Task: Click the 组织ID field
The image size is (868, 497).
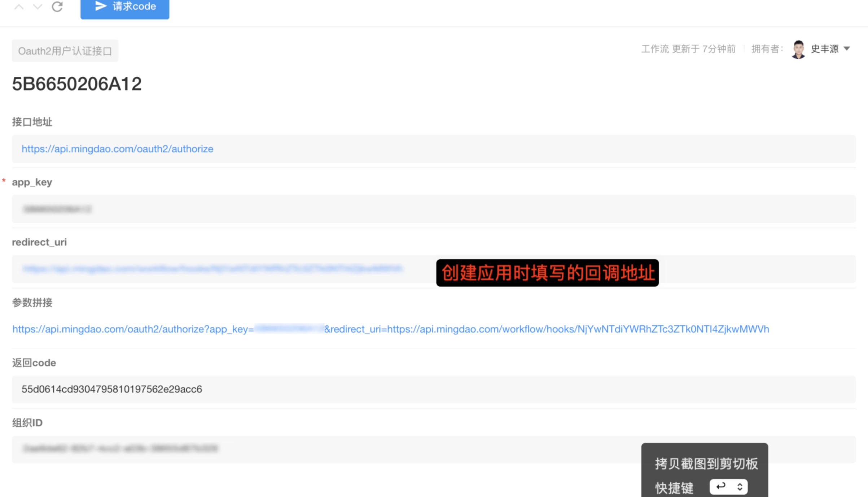Action: point(325,449)
